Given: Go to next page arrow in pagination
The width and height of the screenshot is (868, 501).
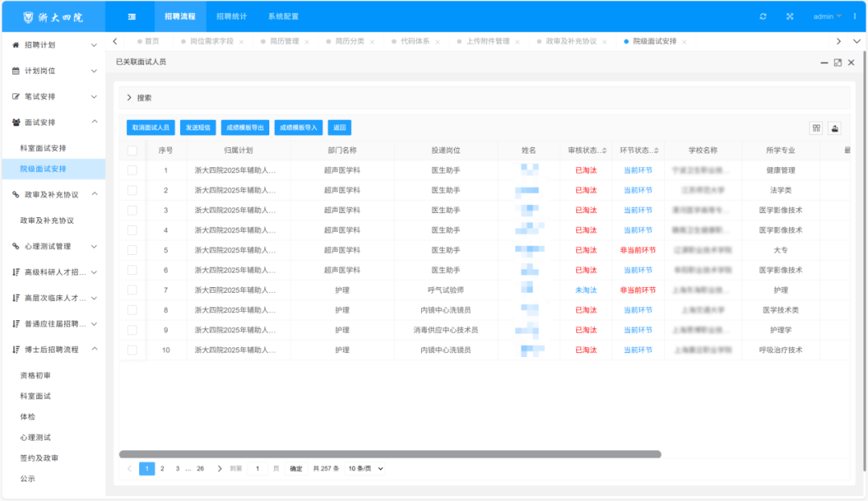Looking at the screenshot, I should point(219,468).
